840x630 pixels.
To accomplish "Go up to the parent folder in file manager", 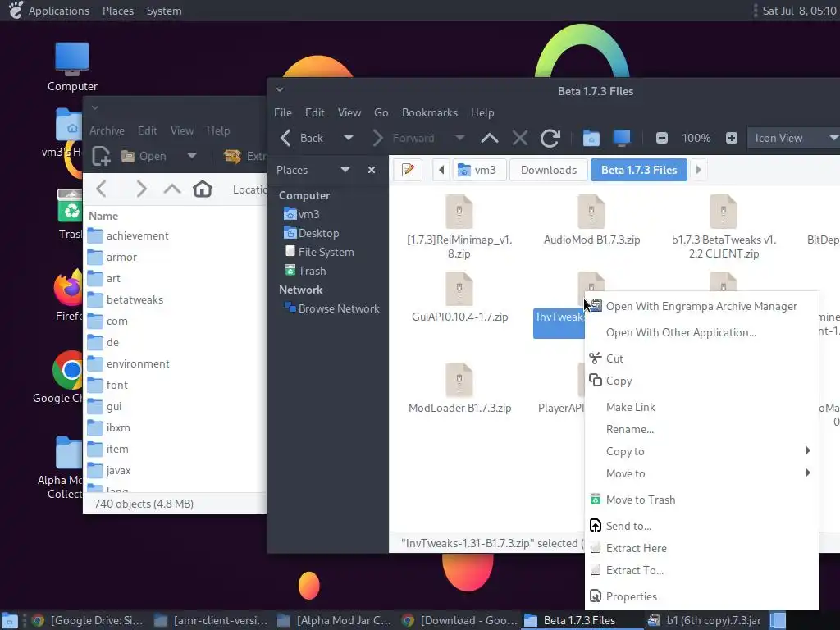I will coord(490,138).
